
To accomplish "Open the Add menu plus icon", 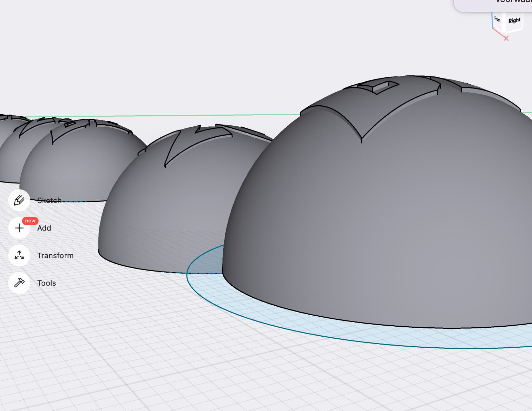I will tap(19, 228).
